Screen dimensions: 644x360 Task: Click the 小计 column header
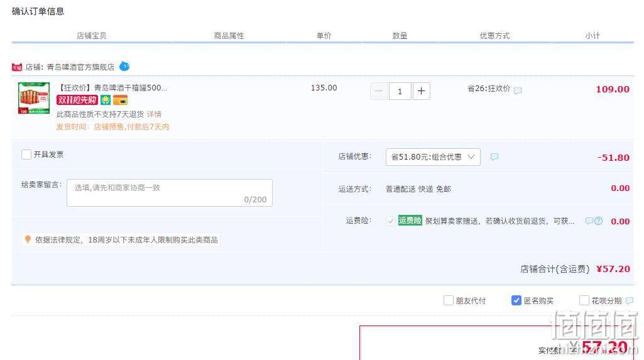point(592,36)
